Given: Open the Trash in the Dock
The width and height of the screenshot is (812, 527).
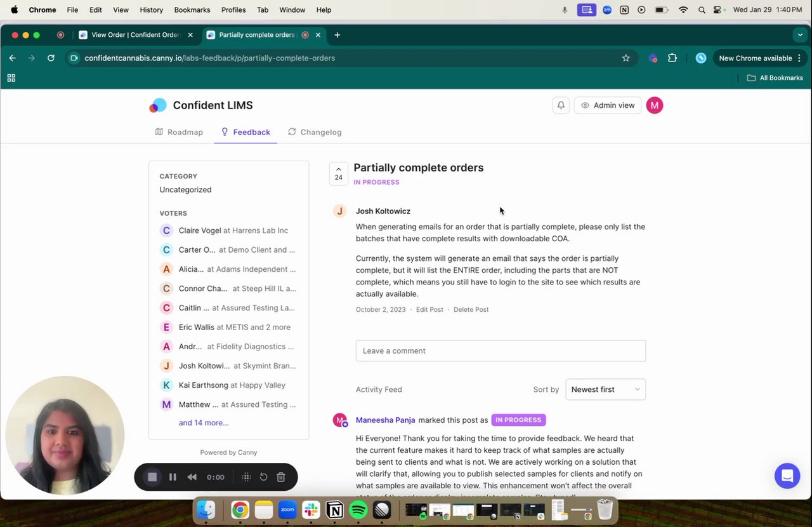Looking at the screenshot, I should (605, 509).
